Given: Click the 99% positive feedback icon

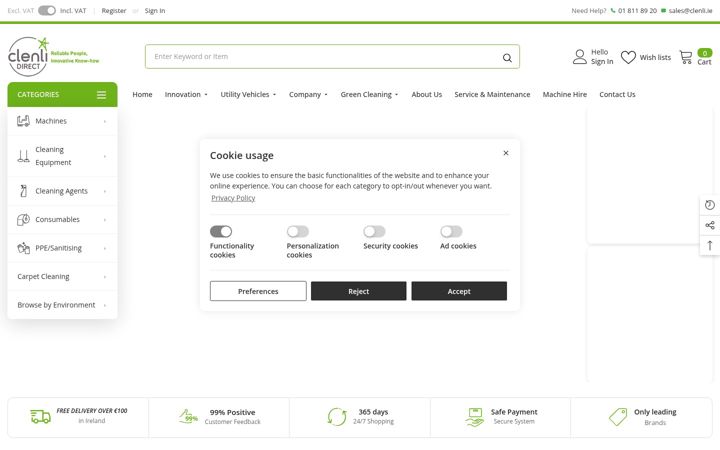Looking at the screenshot, I should pos(188,416).
